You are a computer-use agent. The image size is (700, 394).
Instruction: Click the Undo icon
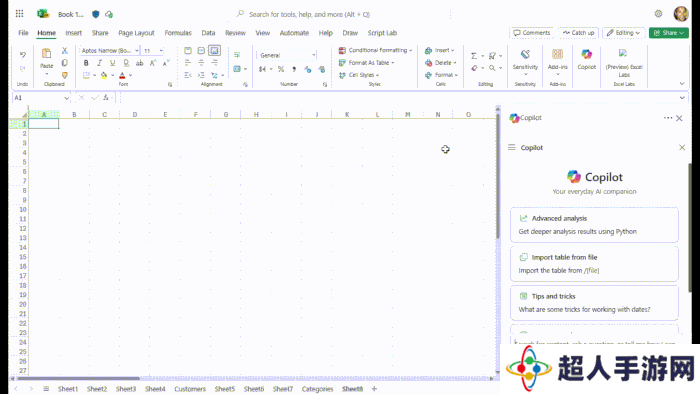[23, 54]
